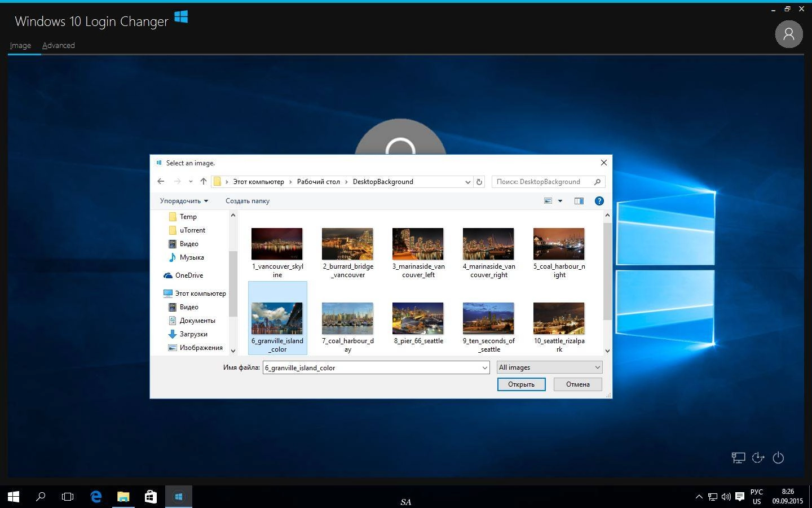Click the user account avatar icon
This screenshot has height=508, width=812.
tap(789, 34)
